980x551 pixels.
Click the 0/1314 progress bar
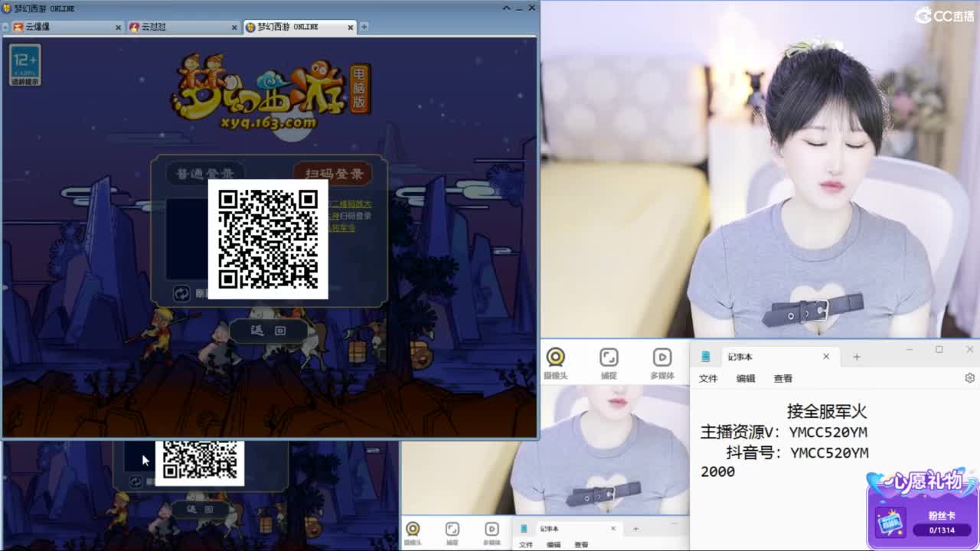(941, 530)
